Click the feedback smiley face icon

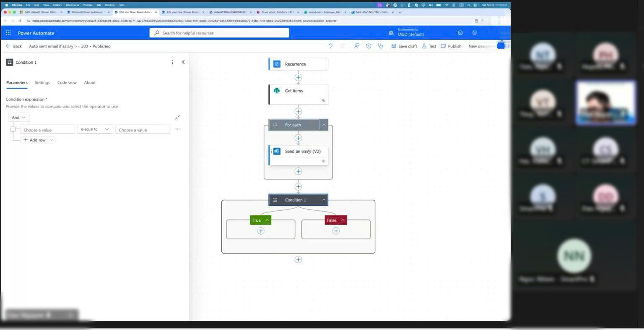point(460,33)
